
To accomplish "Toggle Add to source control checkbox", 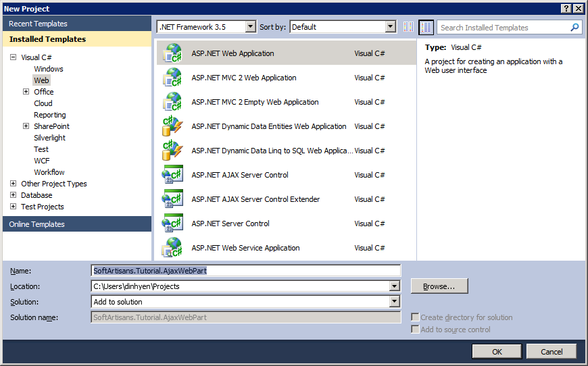I will click(415, 330).
